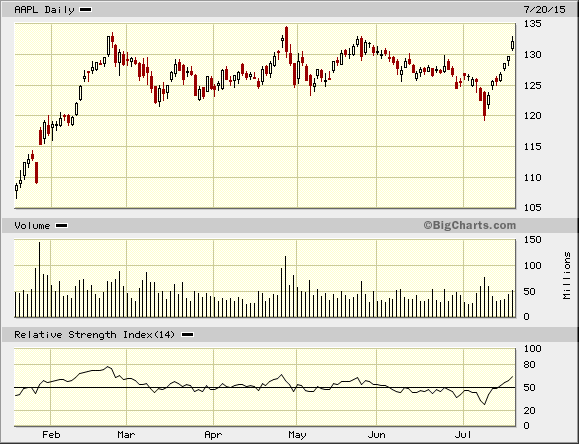Click the black legend marker beside Volume
579x444 pixels.
click(x=61, y=225)
